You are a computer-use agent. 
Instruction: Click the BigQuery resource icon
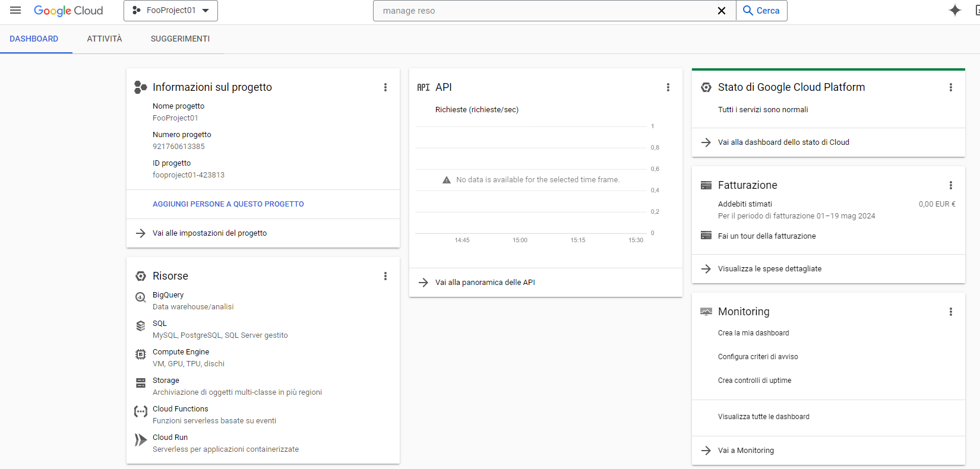click(141, 297)
